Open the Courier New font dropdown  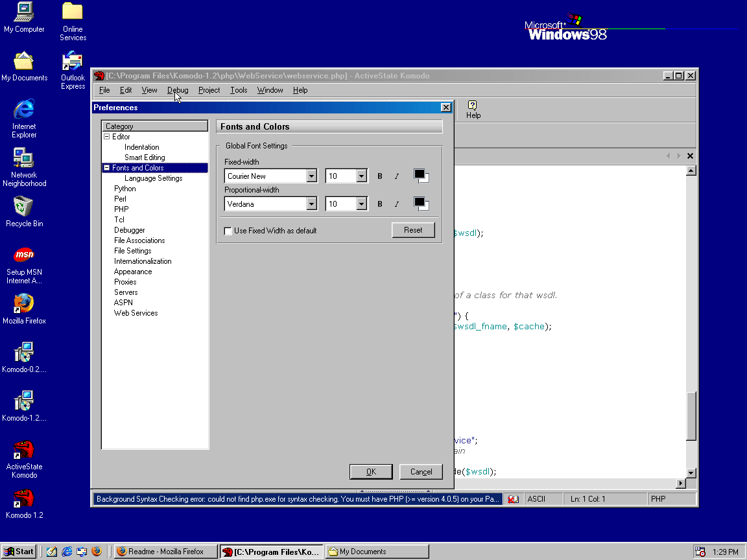[x=311, y=176]
